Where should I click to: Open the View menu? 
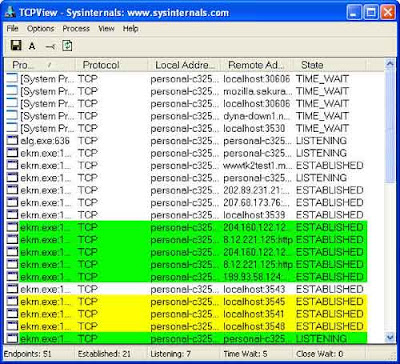tap(106, 29)
